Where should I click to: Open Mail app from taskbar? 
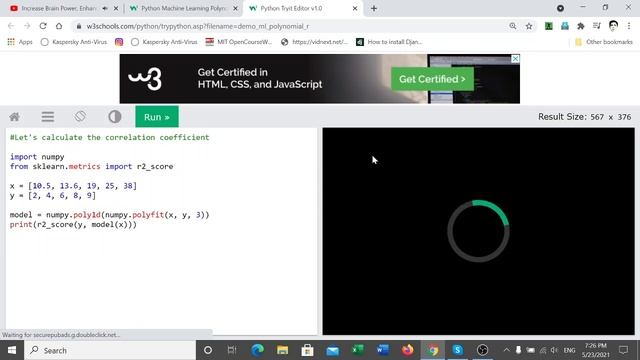[x=333, y=350]
